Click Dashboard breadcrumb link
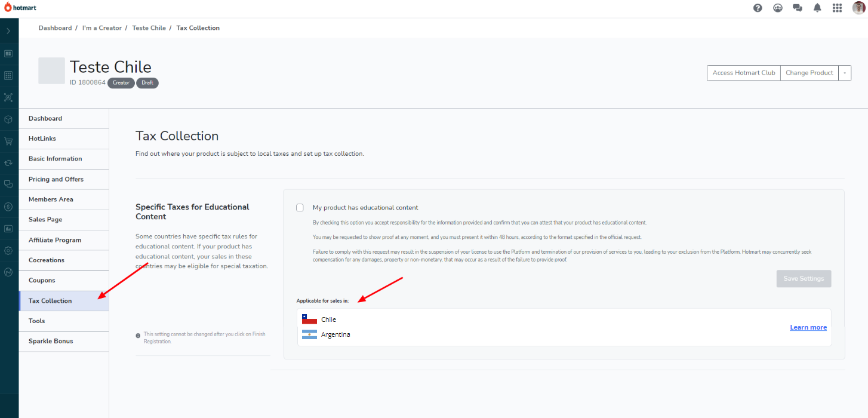Image resolution: width=868 pixels, height=418 pixels. [55, 28]
